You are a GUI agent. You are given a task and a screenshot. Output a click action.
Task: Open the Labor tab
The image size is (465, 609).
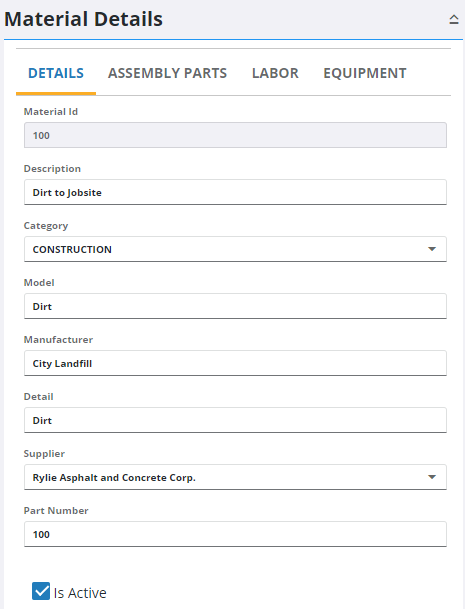point(275,73)
